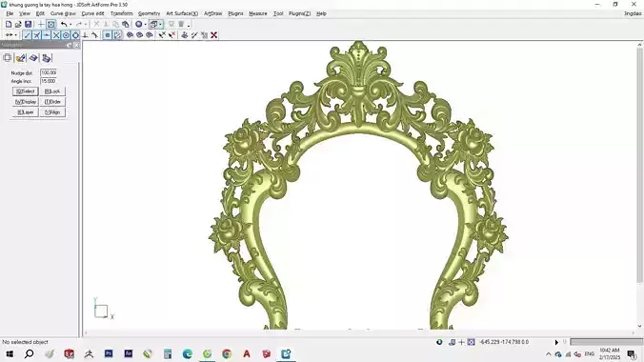Click the status bar crosshair icon
This screenshot has height=362, width=644.
point(461,342)
